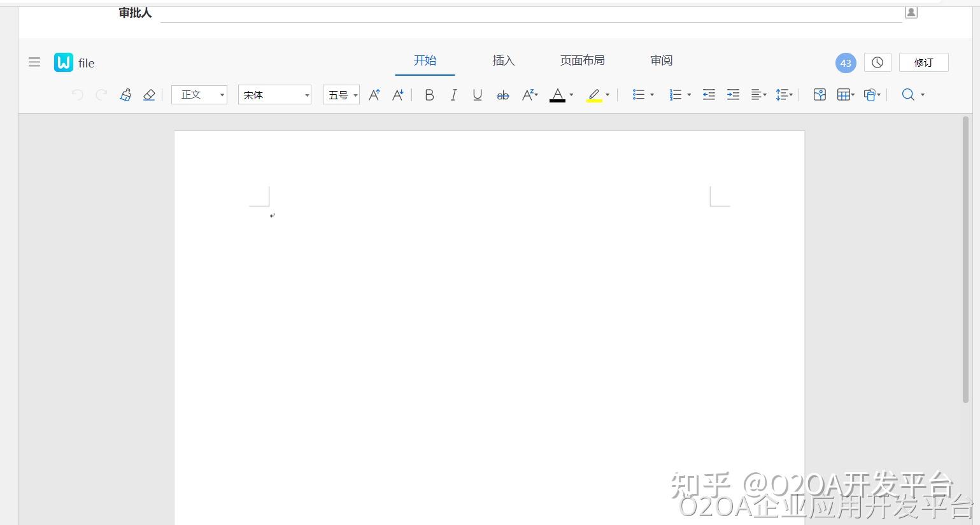
Task: Toggle underline formatting
Action: pyautogui.click(x=477, y=94)
